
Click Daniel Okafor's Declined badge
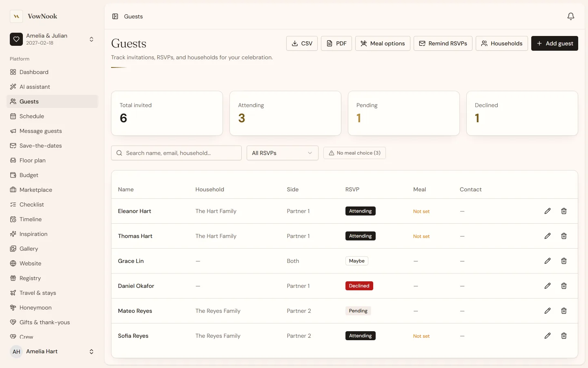359,286
